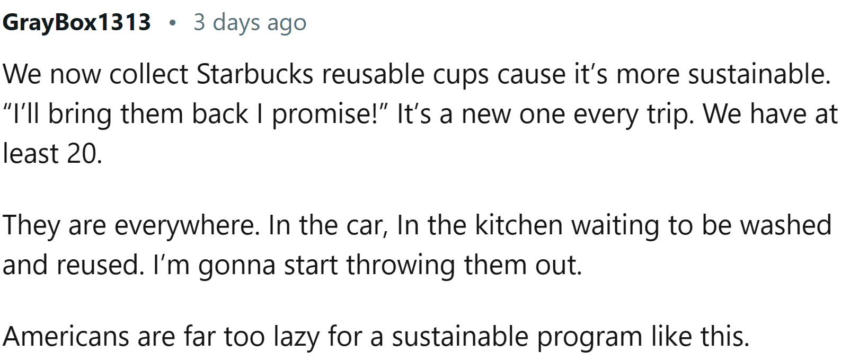The image size is (868, 360).
Task: Click the phrase "sustainable program"
Action: (x=517, y=337)
